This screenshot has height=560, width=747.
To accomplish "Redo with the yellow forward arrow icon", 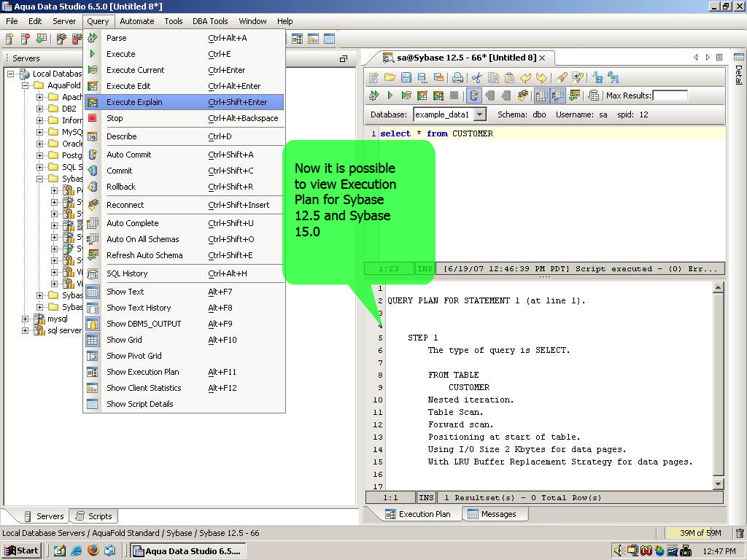I will coord(542,77).
